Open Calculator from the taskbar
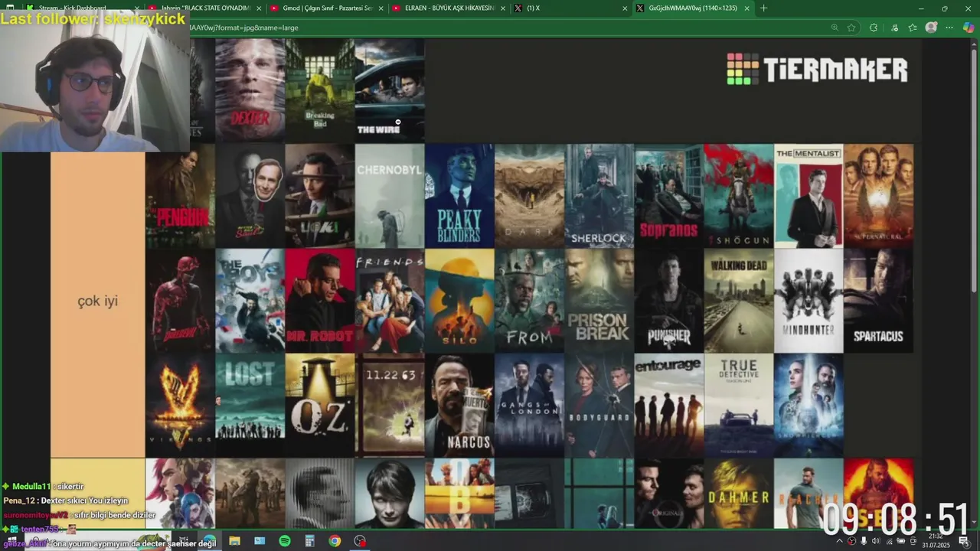Screen dimensions: 980x551 309,541
